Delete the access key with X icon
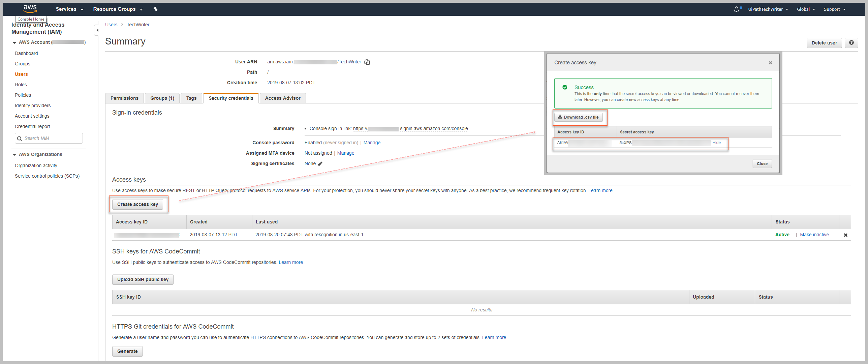 [x=845, y=235]
